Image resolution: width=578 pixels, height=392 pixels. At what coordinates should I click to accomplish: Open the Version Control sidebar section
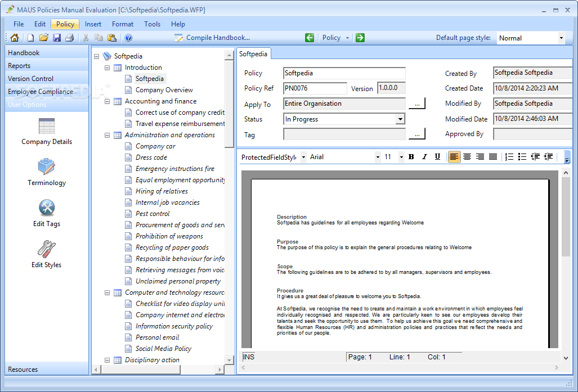click(x=47, y=79)
